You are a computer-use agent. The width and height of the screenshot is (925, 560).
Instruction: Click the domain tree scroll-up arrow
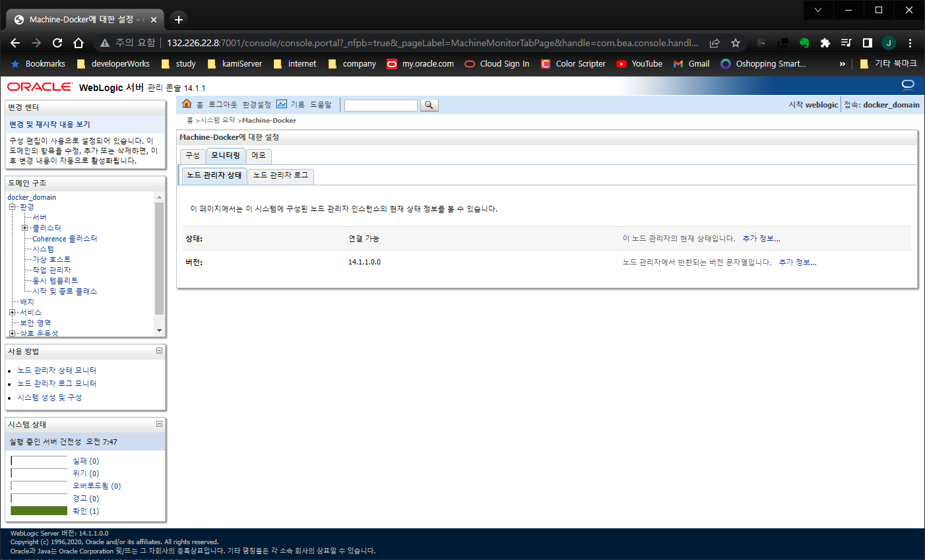[x=159, y=197]
